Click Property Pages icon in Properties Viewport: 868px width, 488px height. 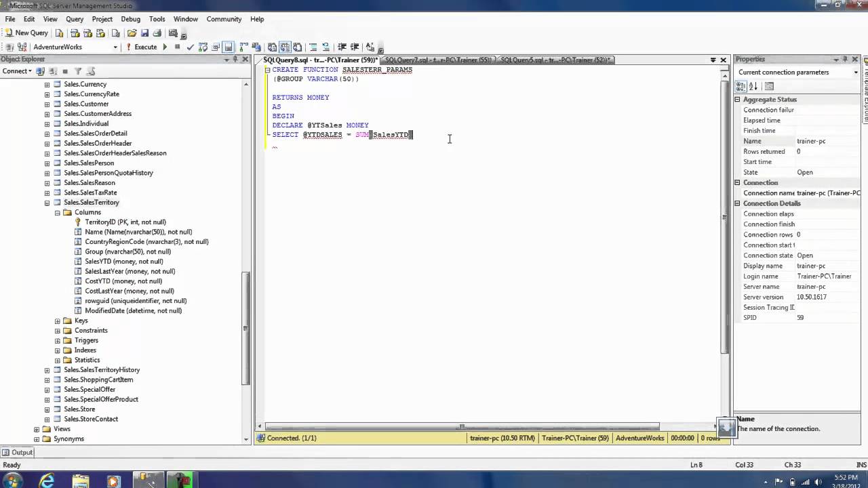pos(769,86)
